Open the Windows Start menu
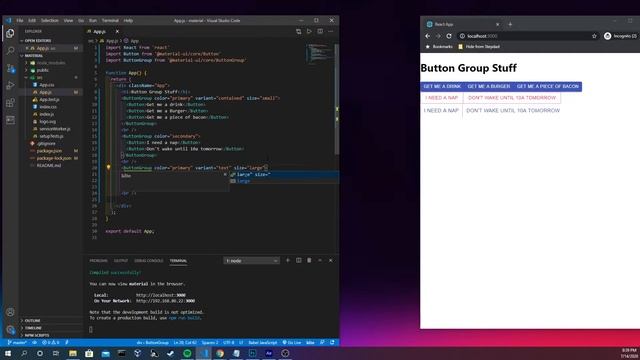The height and width of the screenshot is (360, 640). pos(8,353)
